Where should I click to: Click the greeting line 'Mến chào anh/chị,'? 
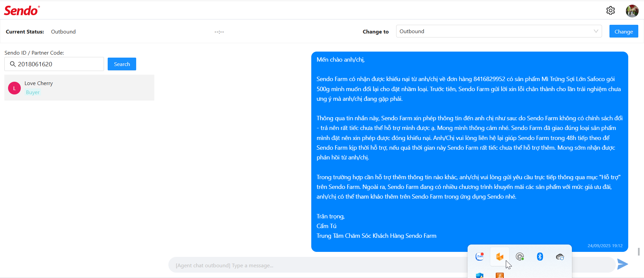pyautogui.click(x=340, y=60)
